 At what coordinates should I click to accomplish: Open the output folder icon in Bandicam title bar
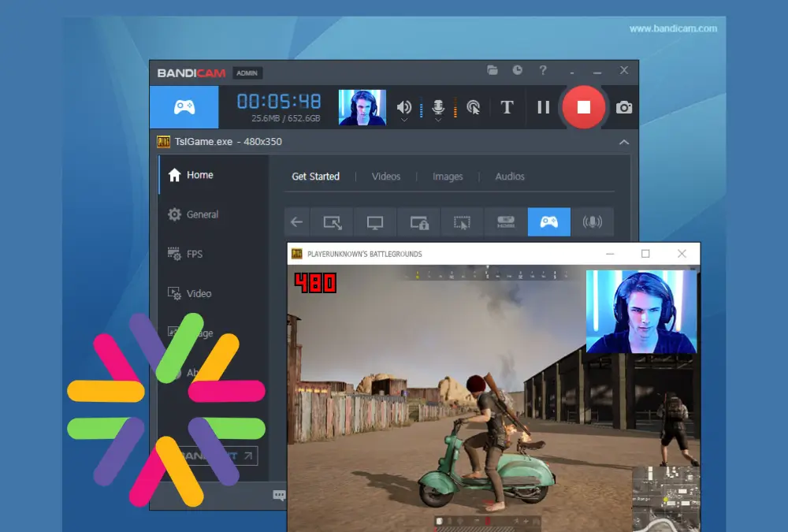pos(492,70)
